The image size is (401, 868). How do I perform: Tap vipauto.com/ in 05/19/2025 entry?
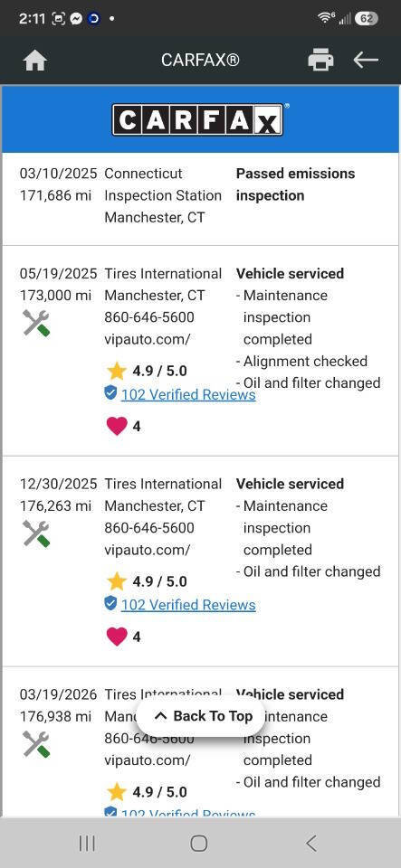pyautogui.click(x=148, y=339)
